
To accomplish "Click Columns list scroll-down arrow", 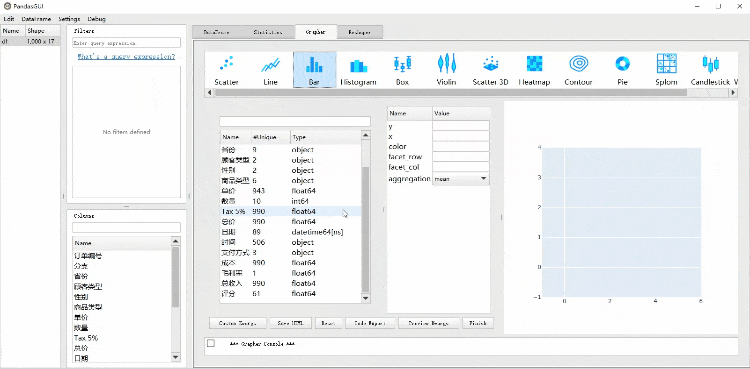I will [x=175, y=357].
